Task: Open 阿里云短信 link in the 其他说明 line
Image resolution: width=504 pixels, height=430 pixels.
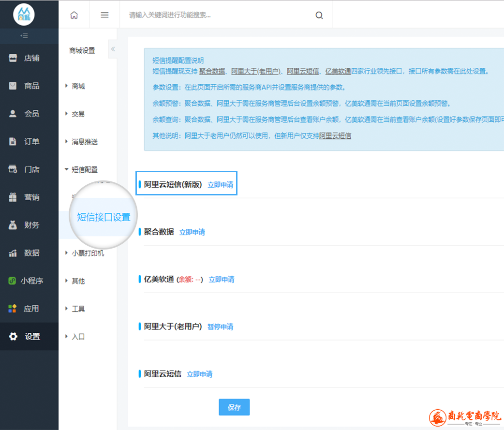Action: [335, 135]
